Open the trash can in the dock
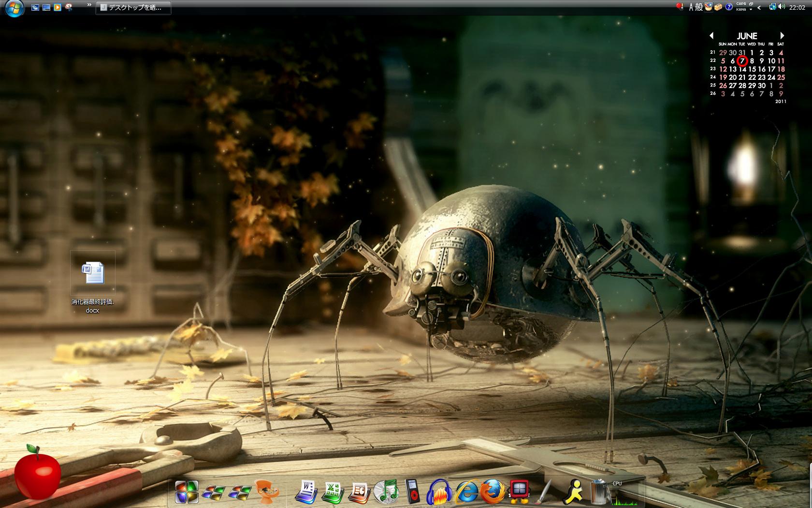The width and height of the screenshot is (812, 508). (599, 492)
